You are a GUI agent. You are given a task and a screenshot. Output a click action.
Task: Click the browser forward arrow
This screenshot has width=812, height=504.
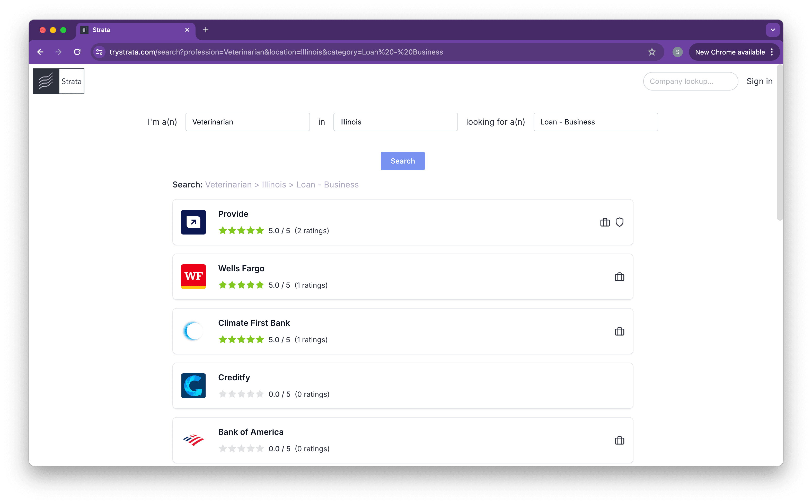[59, 52]
